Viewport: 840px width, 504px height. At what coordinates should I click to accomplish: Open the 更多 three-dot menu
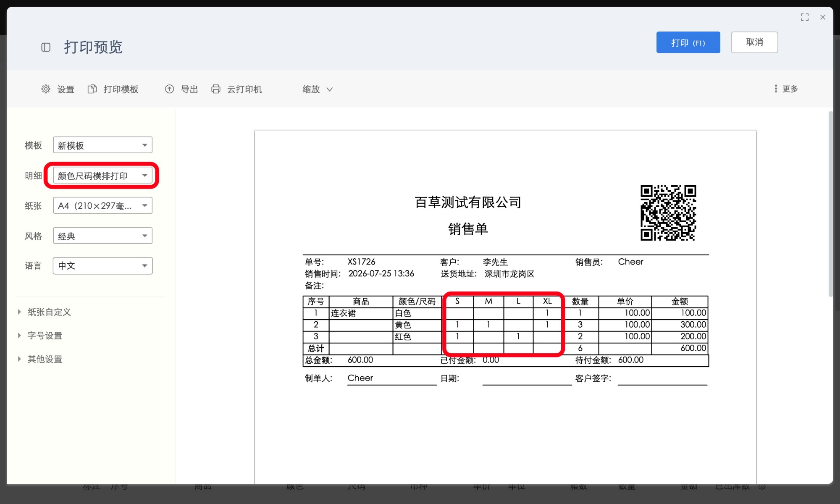(x=786, y=89)
